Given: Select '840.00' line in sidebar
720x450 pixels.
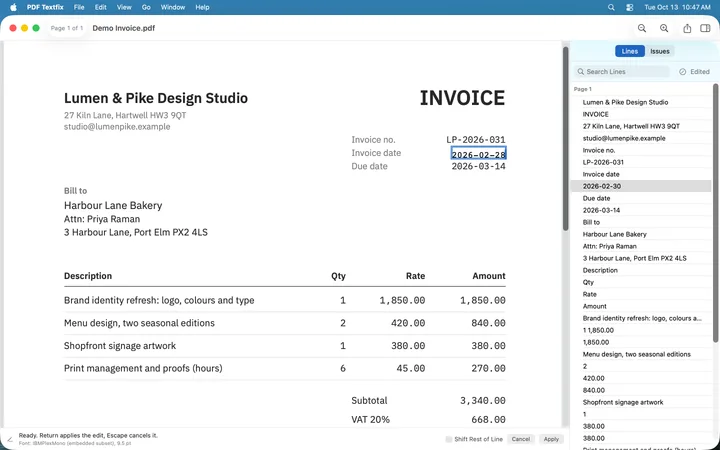Looking at the screenshot, I should click(641, 390).
